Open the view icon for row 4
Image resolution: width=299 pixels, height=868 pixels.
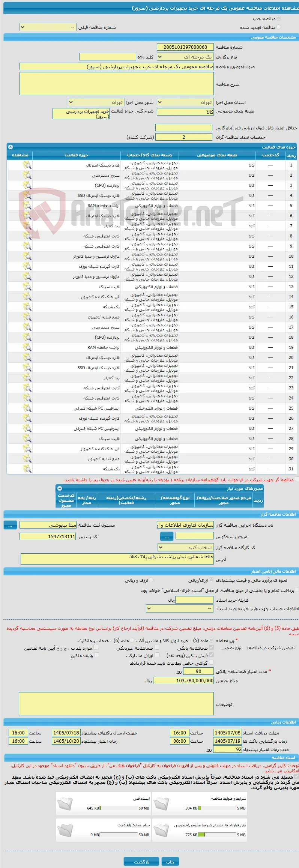pyautogui.click(x=27, y=195)
